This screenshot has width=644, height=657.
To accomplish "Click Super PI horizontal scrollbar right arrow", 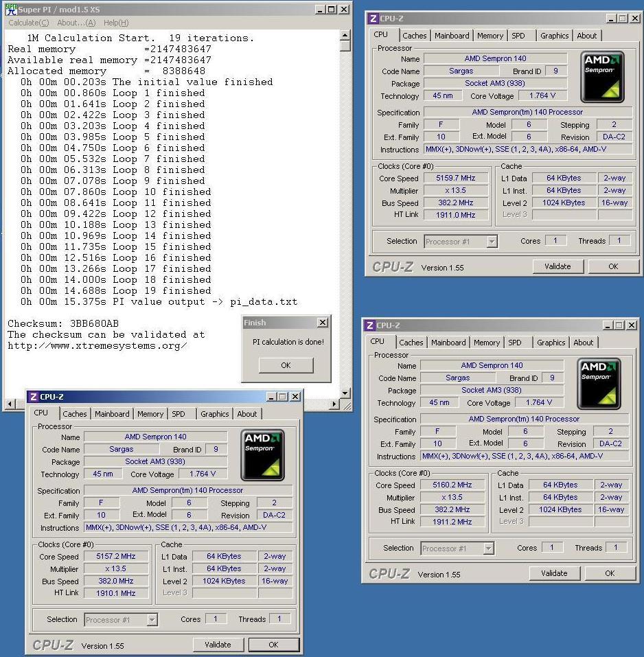I will click(x=334, y=404).
